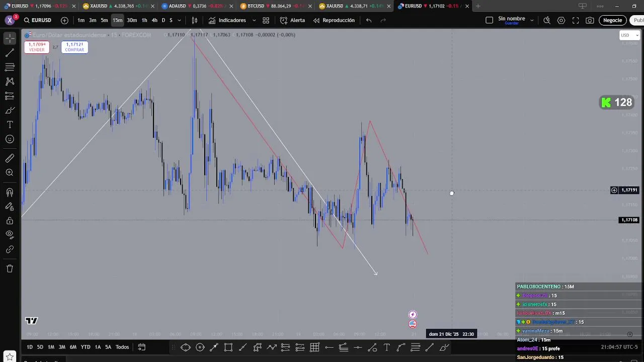This screenshot has height=362, width=644.
Task: Create an Alerta
Action: click(x=292, y=20)
